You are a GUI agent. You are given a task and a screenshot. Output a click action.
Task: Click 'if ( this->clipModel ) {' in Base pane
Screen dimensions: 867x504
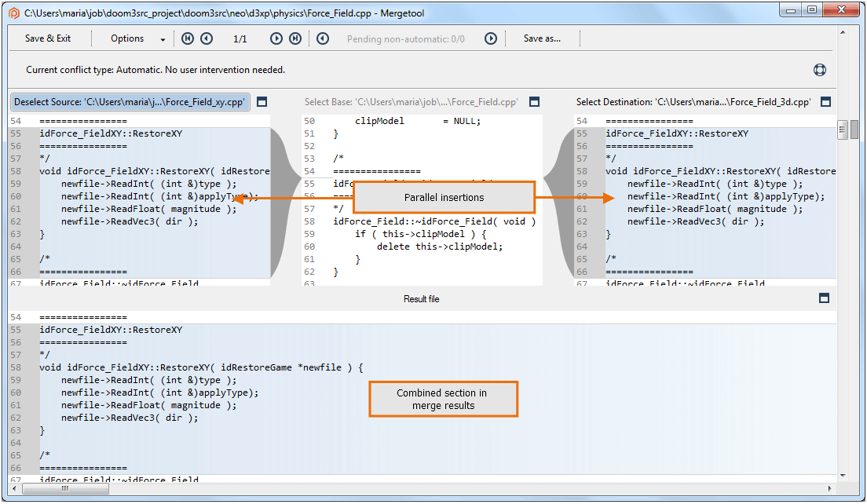point(420,234)
